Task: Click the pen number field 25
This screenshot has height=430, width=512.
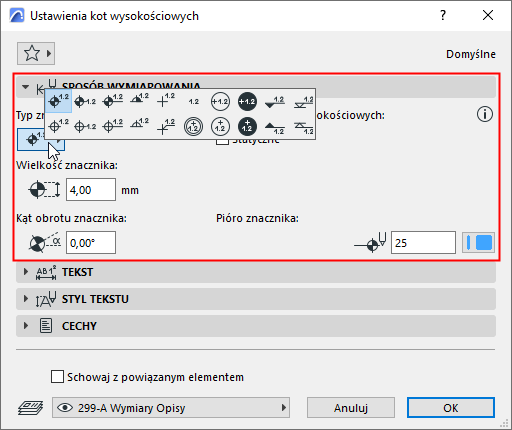Action: click(423, 243)
